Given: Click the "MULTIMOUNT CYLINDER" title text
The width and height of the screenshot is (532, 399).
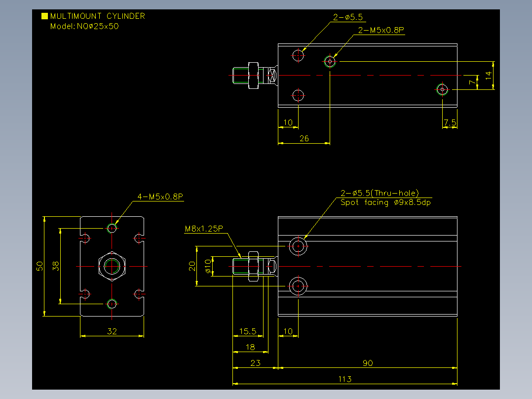Looking at the screenshot, I should (x=97, y=16).
